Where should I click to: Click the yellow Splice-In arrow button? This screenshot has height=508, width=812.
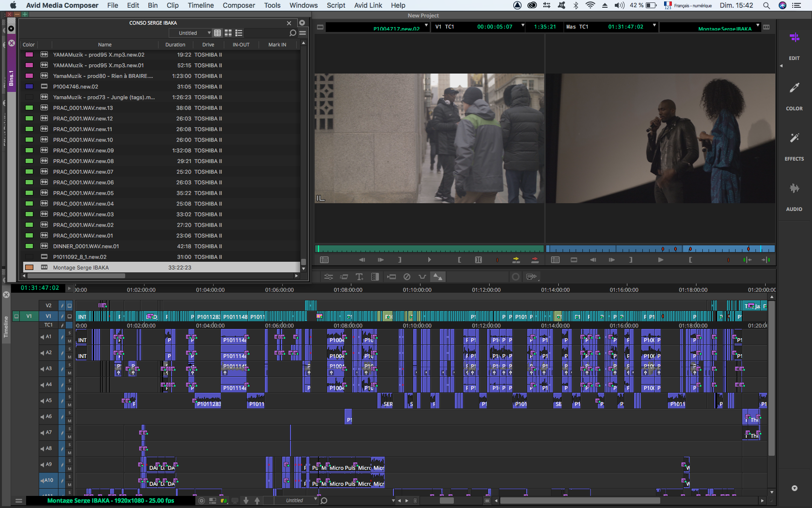(x=516, y=260)
